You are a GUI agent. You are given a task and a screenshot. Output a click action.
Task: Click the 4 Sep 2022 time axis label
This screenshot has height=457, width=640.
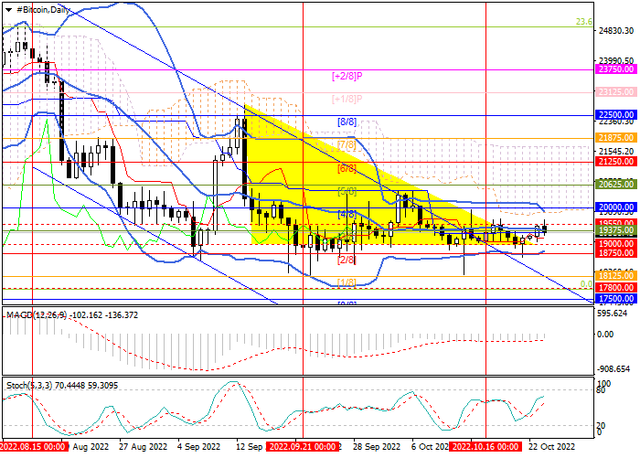200,446
